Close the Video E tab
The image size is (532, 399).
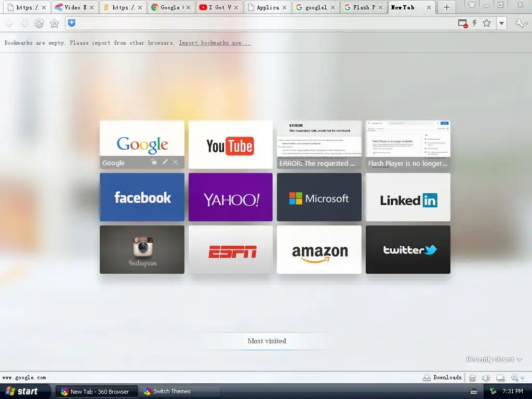(x=91, y=7)
